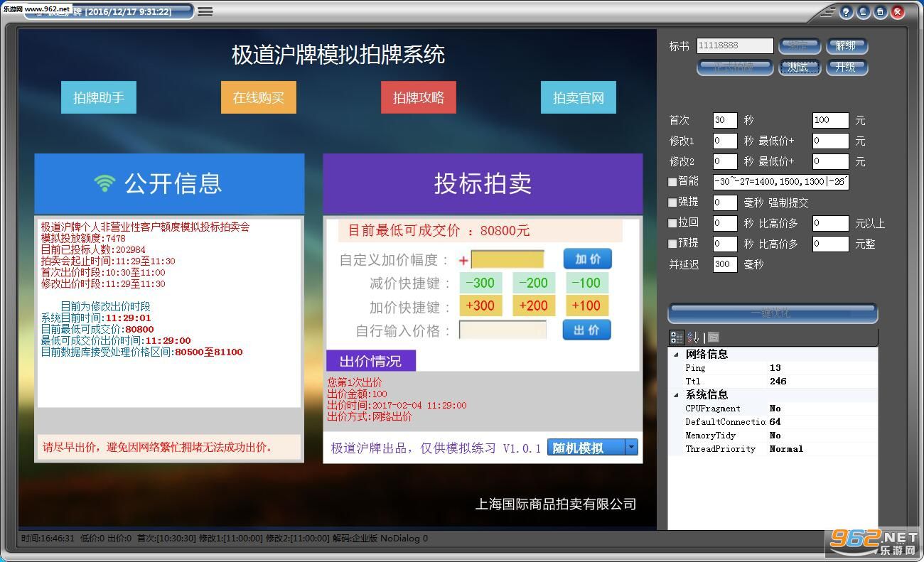The width and height of the screenshot is (924, 562).
Task: Click the 拍牌助手 button
Action: point(99,98)
